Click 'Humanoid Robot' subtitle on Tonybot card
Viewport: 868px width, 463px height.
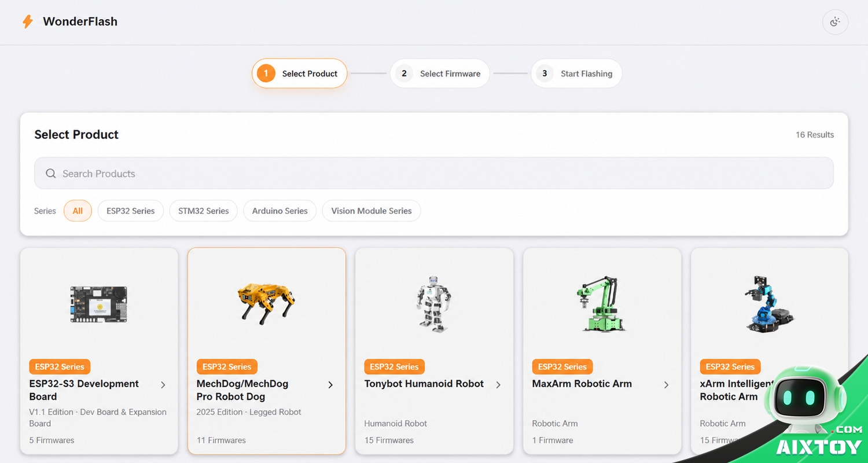tap(396, 424)
